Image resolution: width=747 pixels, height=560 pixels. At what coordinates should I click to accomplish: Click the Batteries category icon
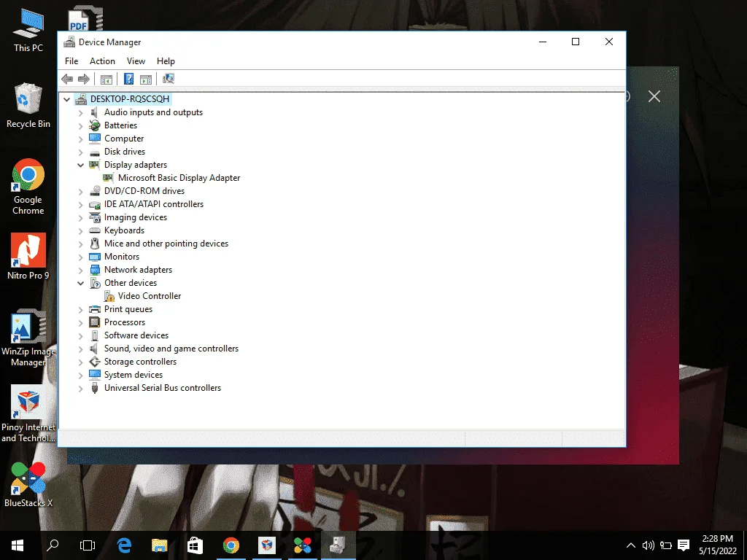[x=95, y=125]
